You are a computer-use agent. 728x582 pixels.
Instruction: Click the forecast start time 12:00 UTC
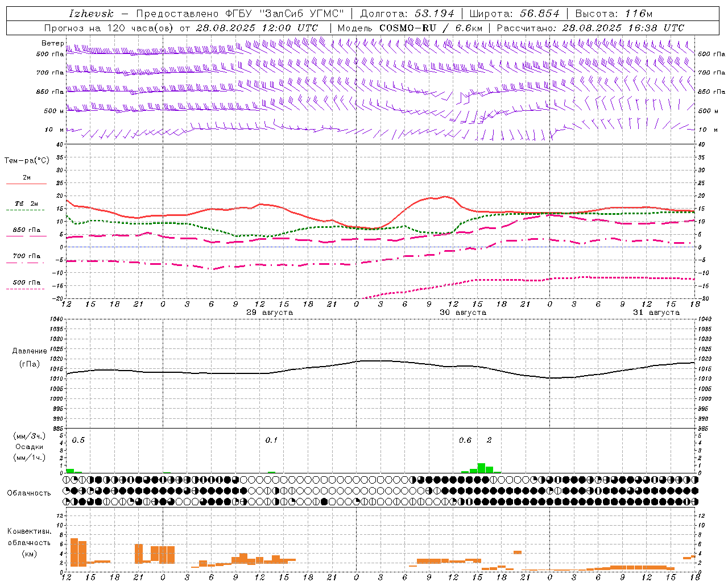click(290, 28)
